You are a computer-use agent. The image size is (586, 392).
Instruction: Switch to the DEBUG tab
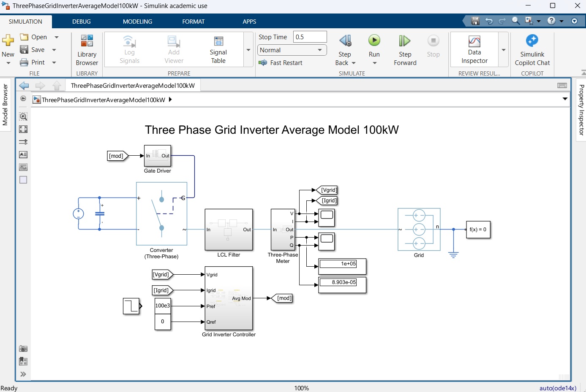(x=82, y=22)
